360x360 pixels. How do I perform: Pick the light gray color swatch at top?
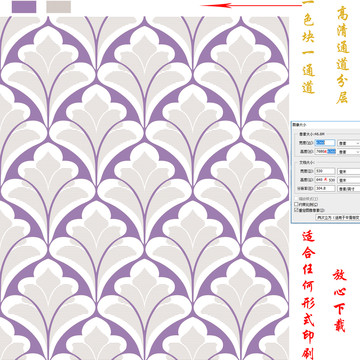(x=58, y=7)
